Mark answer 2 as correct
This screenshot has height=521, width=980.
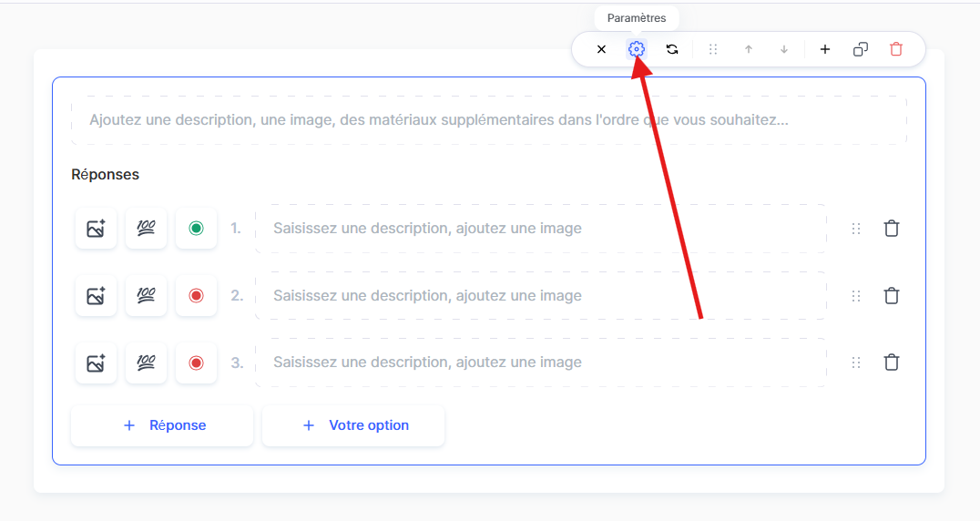click(196, 295)
